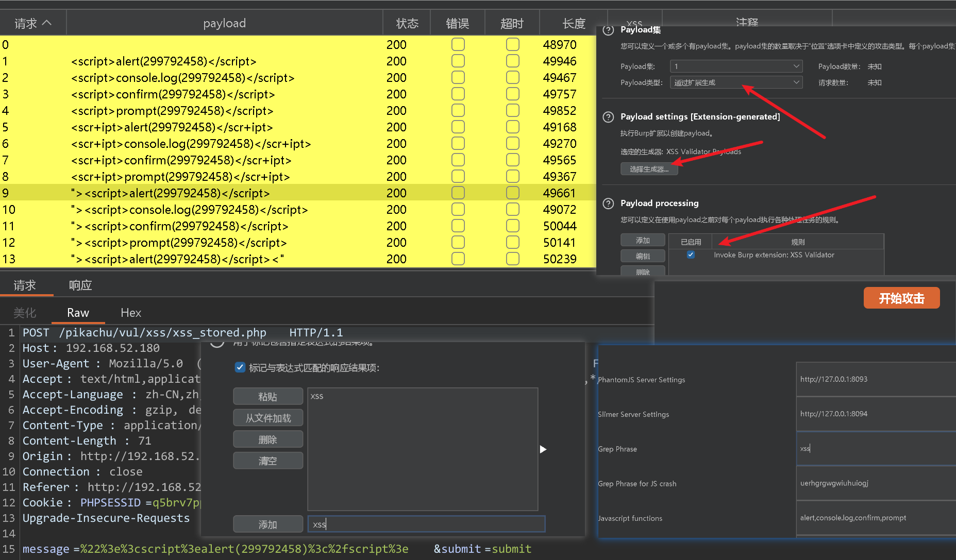Switch to the 响应 tab
The height and width of the screenshot is (560, 956).
coord(80,285)
